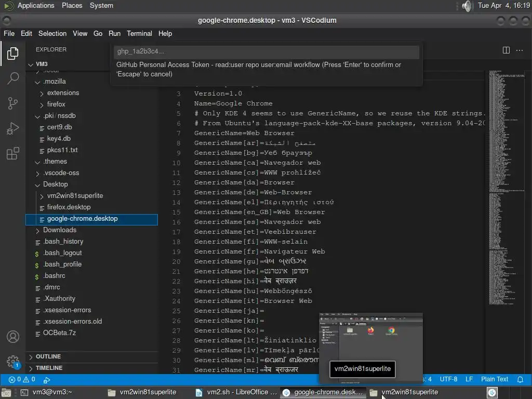Click the file icon of cert9.db
Image resolution: width=532 pixels, height=399 pixels.
tap(42, 128)
